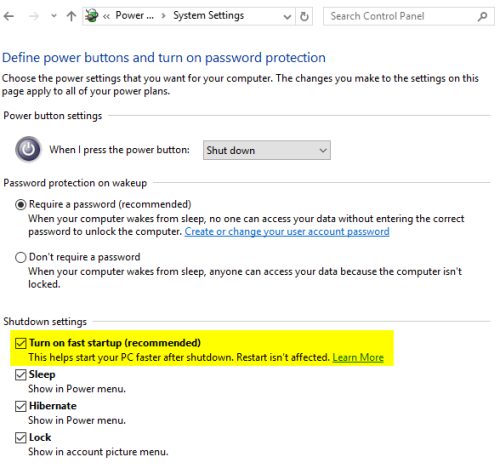
Task: Click the forward navigation arrow
Action: click(x=34, y=16)
